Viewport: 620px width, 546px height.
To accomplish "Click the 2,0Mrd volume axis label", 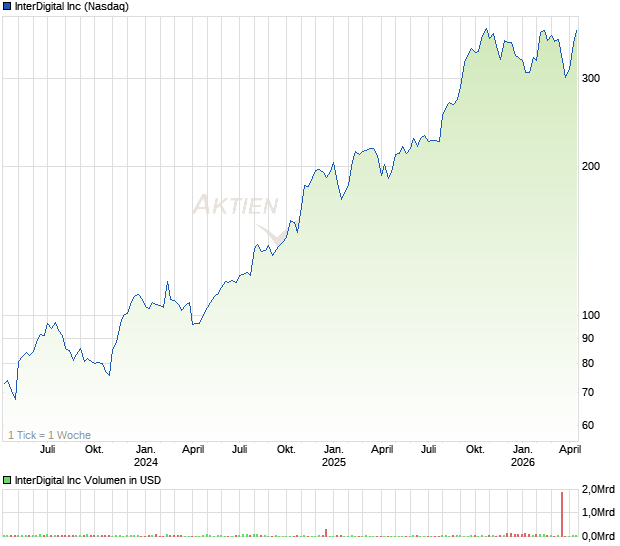I will point(598,489).
